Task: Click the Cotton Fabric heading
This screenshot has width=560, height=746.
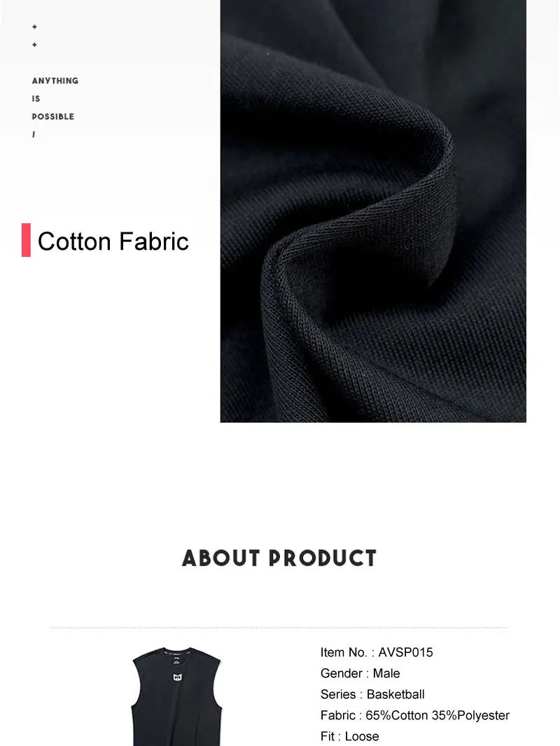Action: coord(113,241)
